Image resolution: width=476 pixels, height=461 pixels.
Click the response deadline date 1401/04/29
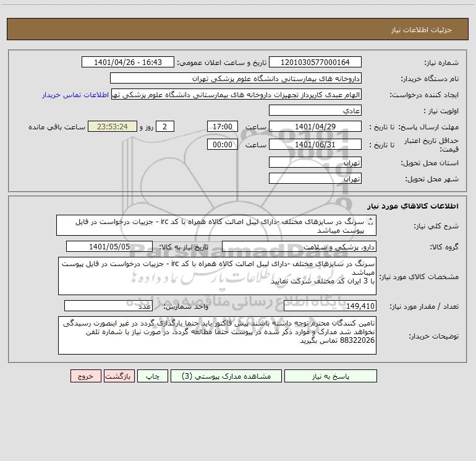315,126
